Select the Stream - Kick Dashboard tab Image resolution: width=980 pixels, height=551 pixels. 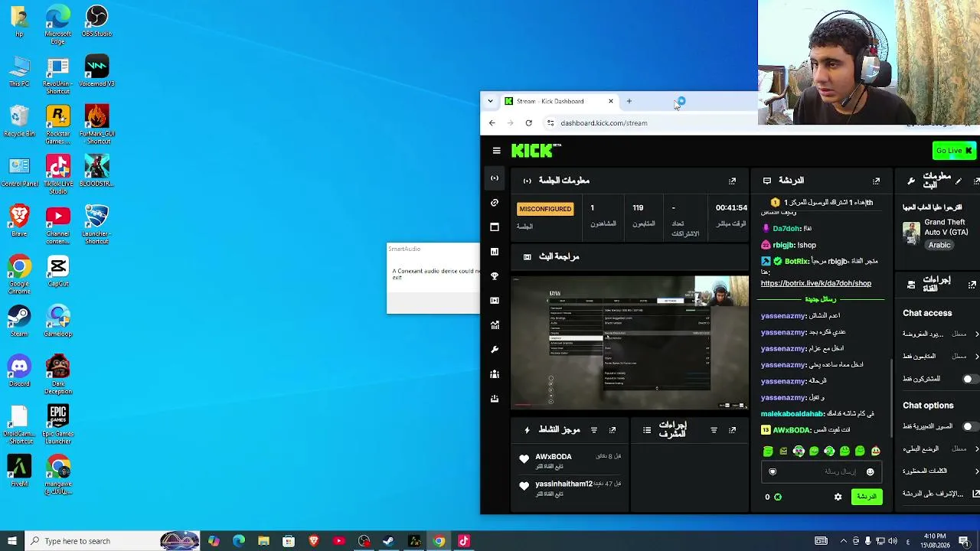tap(559, 101)
